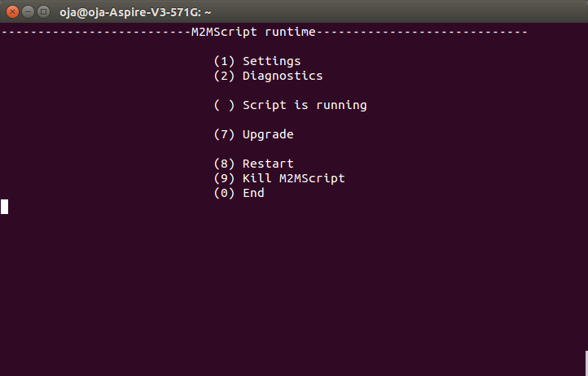
Task: Click the (9) number marker
Action: click(x=224, y=178)
